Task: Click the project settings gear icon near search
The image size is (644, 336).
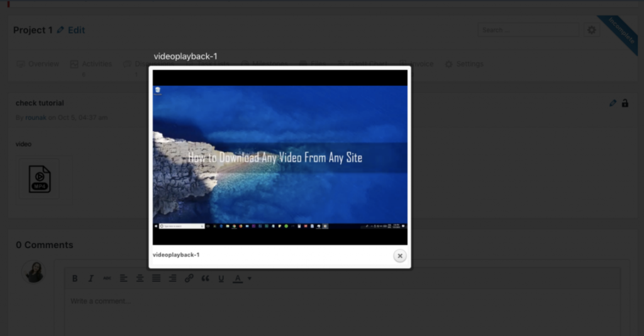Action: [591, 30]
